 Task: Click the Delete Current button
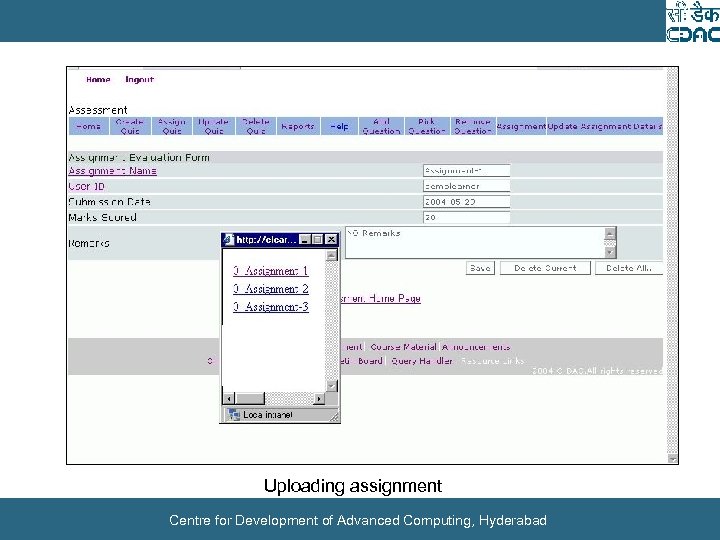pyautogui.click(x=545, y=268)
